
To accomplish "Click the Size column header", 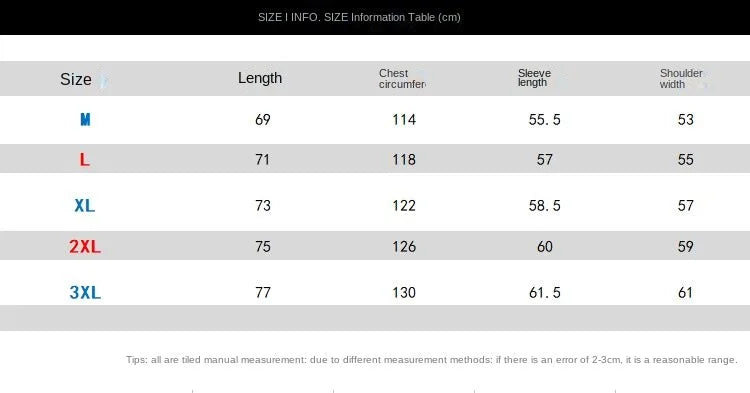I will [76, 79].
